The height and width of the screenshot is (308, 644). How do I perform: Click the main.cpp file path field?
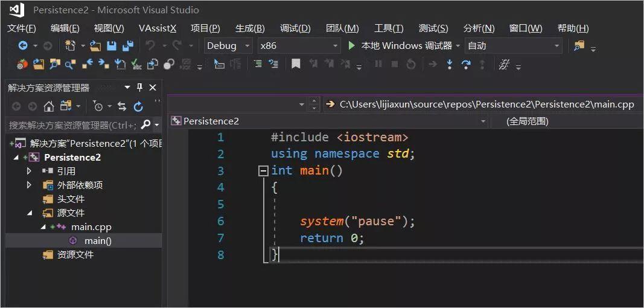(x=486, y=104)
